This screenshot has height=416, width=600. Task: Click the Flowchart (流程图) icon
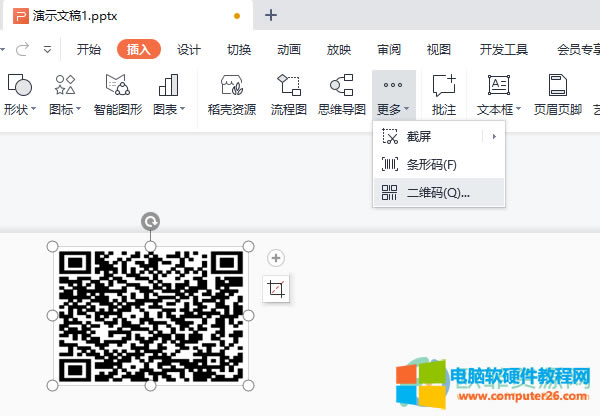289,86
